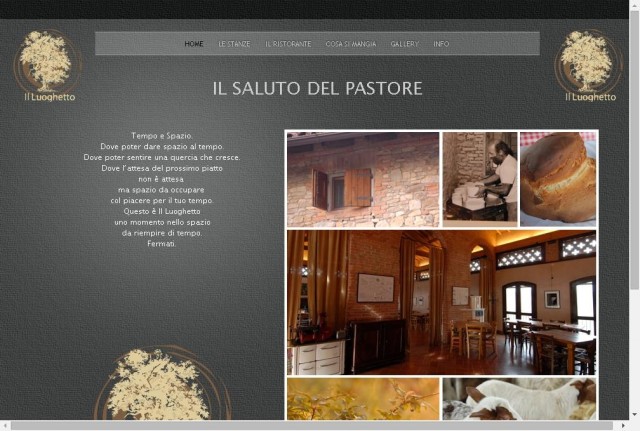Viewport: 640px width, 431px height.
Task: Click the vertical scrollbar down arrow
Action: [634, 415]
